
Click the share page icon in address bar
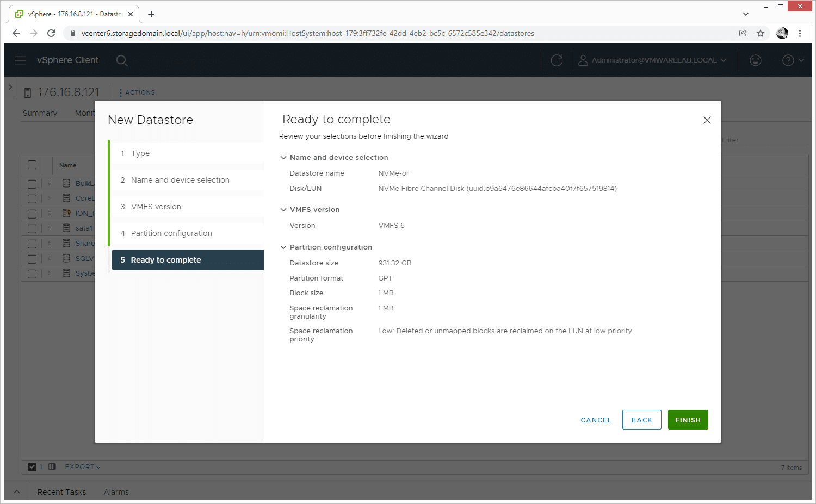pos(743,33)
